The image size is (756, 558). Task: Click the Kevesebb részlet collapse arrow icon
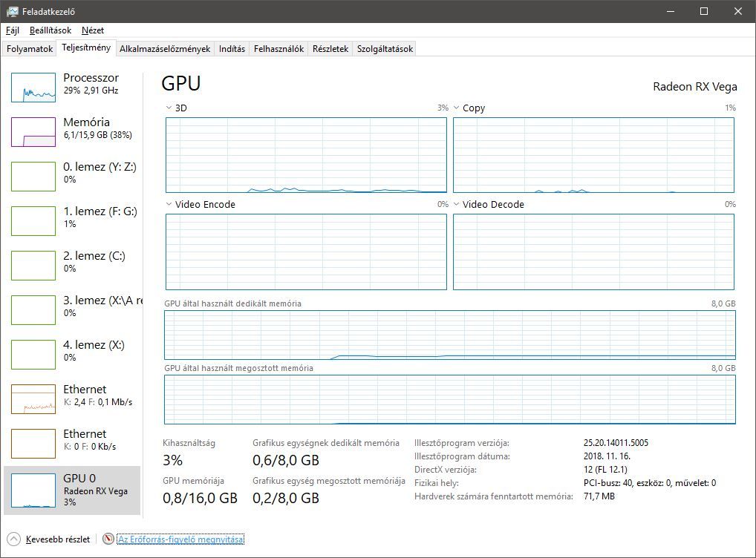pyautogui.click(x=14, y=539)
